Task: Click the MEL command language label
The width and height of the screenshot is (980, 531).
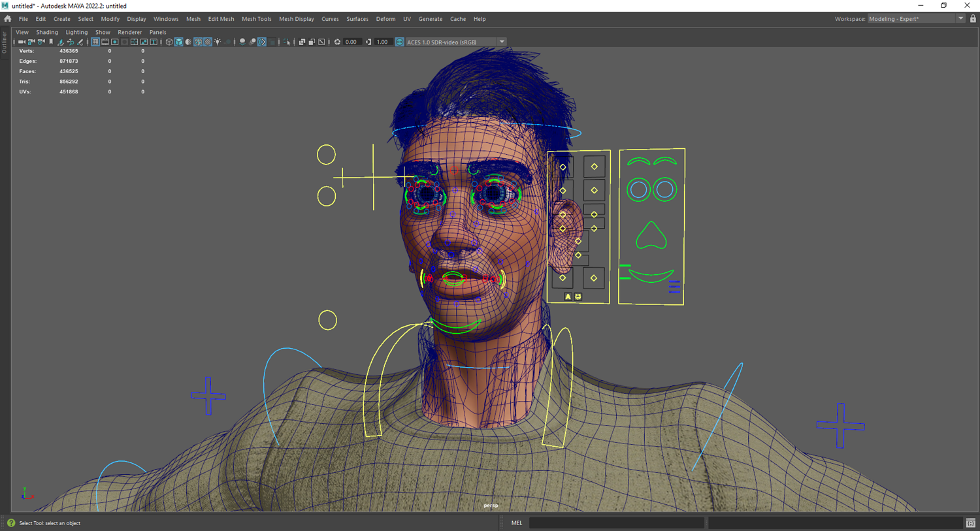Action: 517,523
